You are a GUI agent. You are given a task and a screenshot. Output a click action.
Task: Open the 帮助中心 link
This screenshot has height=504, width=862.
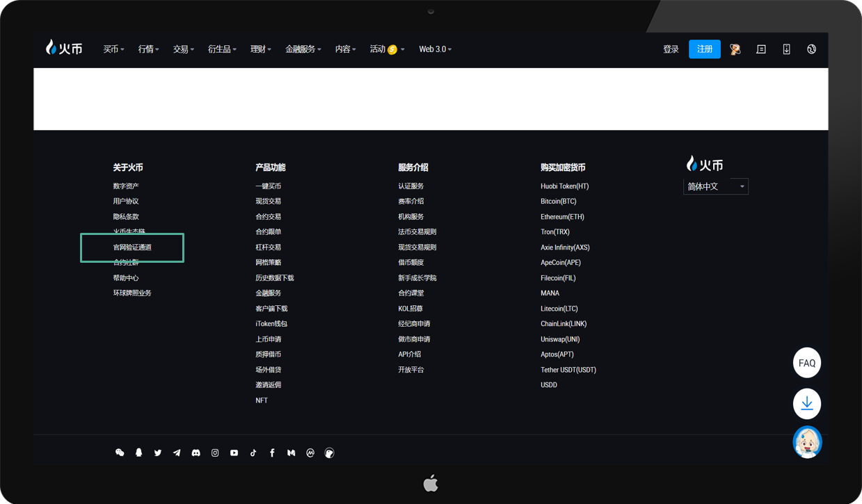click(x=126, y=278)
